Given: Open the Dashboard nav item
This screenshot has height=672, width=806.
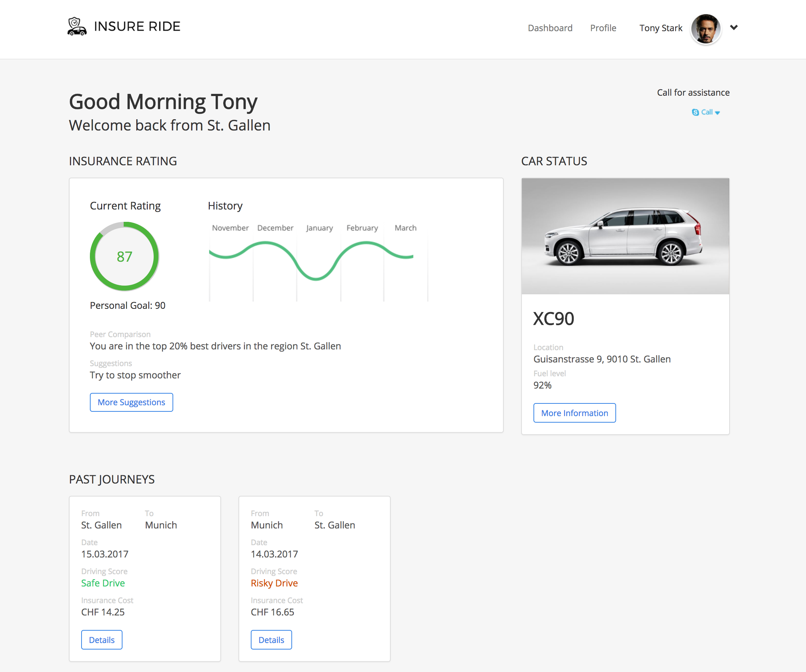Looking at the screenshot, I should [x=550, y=28].
